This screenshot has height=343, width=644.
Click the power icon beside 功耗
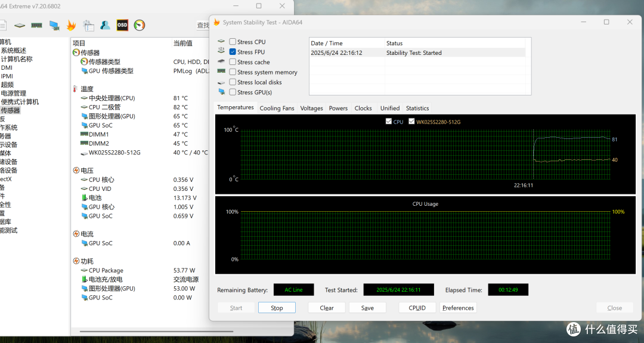pos(76,261)
